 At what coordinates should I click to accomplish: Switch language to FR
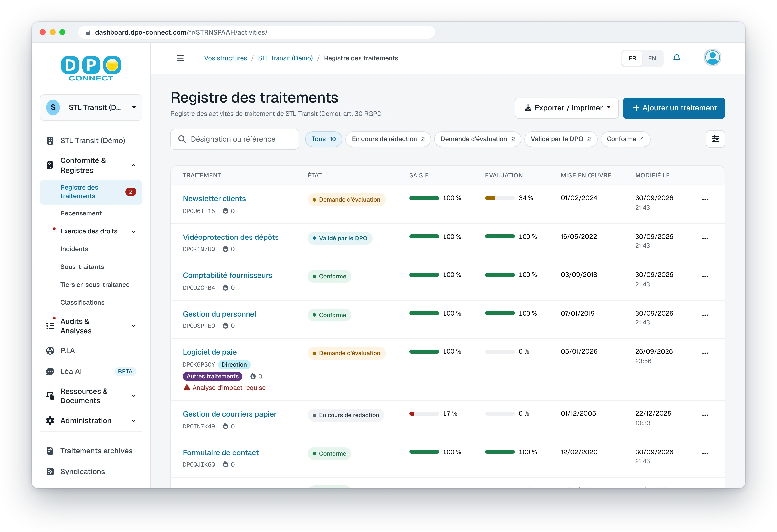tap(632, 58)
